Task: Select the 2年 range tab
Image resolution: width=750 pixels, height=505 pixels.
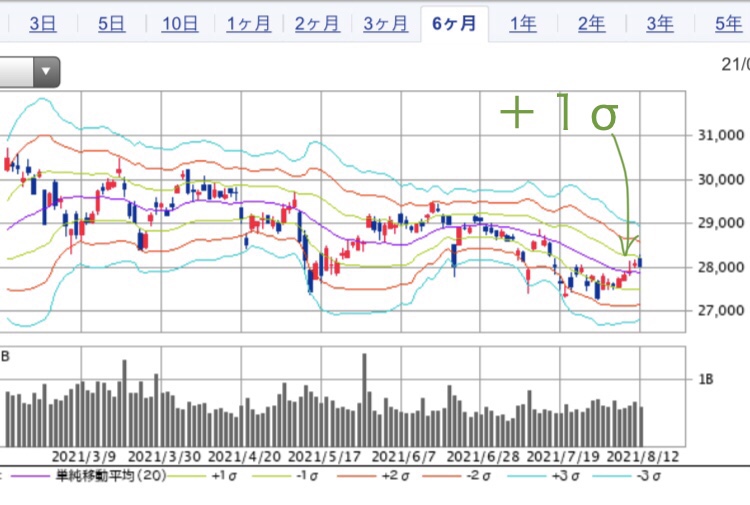Action: pos(591,24)
